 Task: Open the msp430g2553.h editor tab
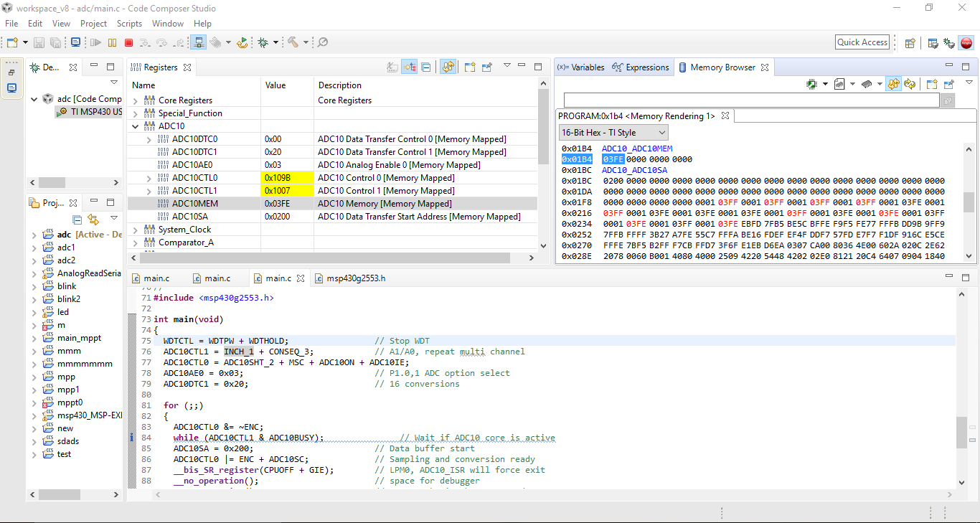[x=355, y=278]
